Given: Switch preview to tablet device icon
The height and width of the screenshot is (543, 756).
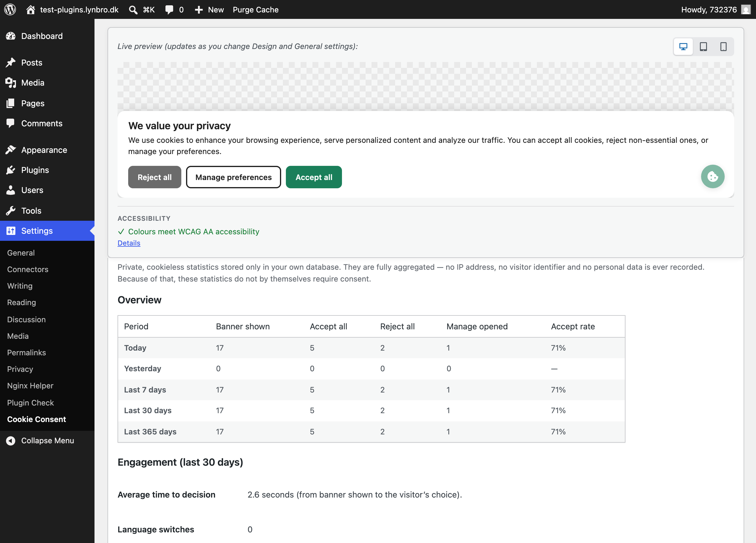Looking at the screenshot, I should (703, 47).
